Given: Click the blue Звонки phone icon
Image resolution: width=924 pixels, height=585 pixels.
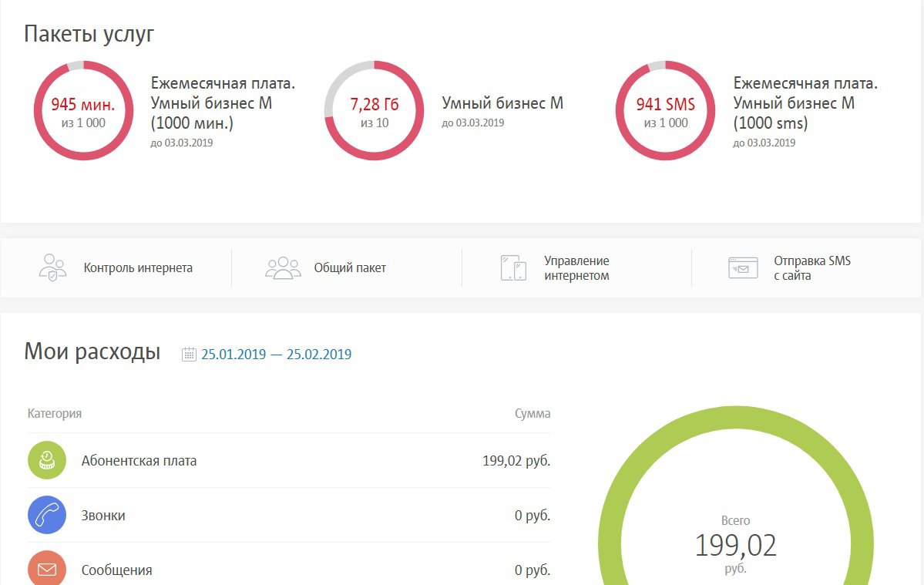Looking at the screenshot, I should (x=47, y=515).
